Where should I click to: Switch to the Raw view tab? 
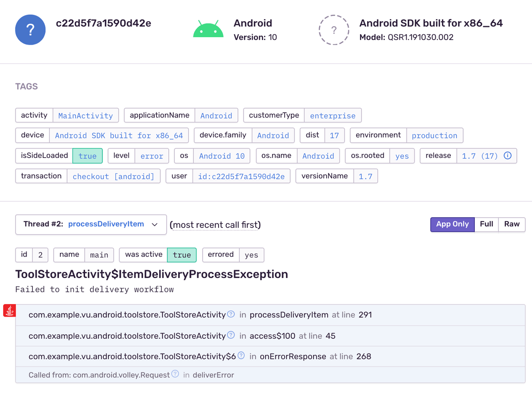tap(512, 224)
